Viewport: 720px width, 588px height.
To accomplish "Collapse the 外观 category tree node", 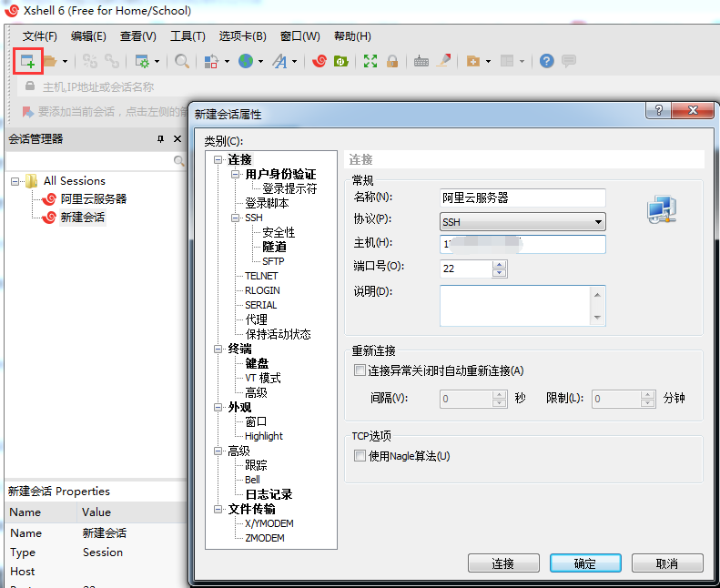I will coord(218,407).
